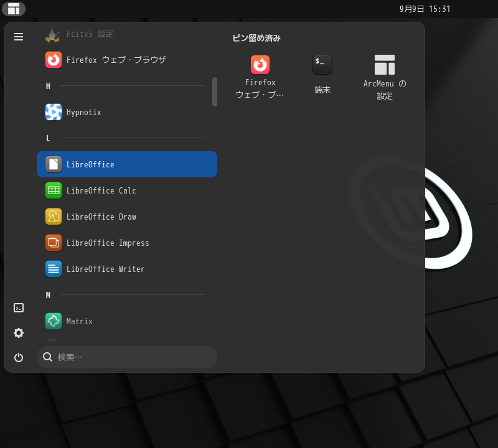This screenshot has width=498, height=448.
Task: Launch pinned Firefox ウェブ・ブ… icon
Action: point(260,65)
